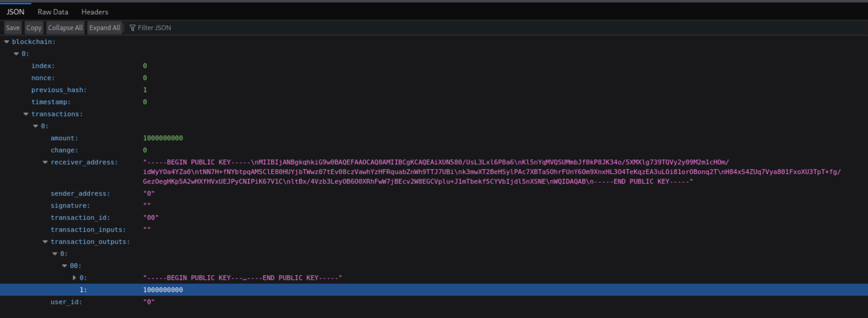Collapse the transaction_outputs node arrow
The image size is (868, 318).
point(45,242)
